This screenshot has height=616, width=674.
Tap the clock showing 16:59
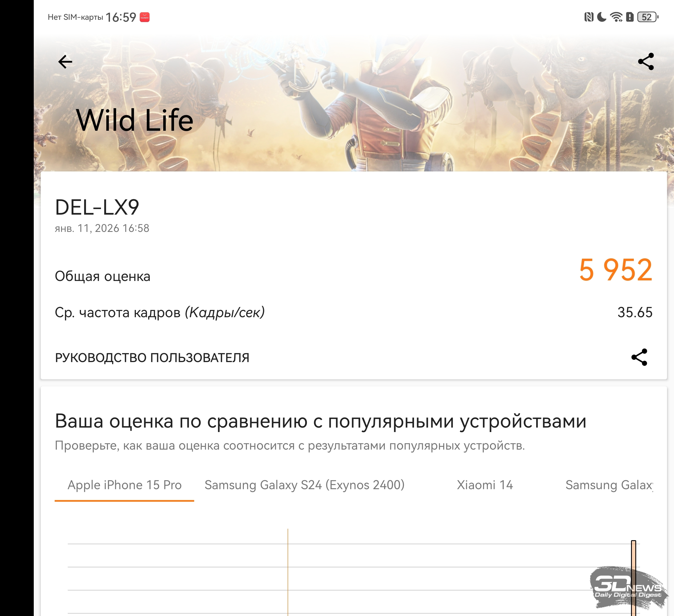point(121,17)
